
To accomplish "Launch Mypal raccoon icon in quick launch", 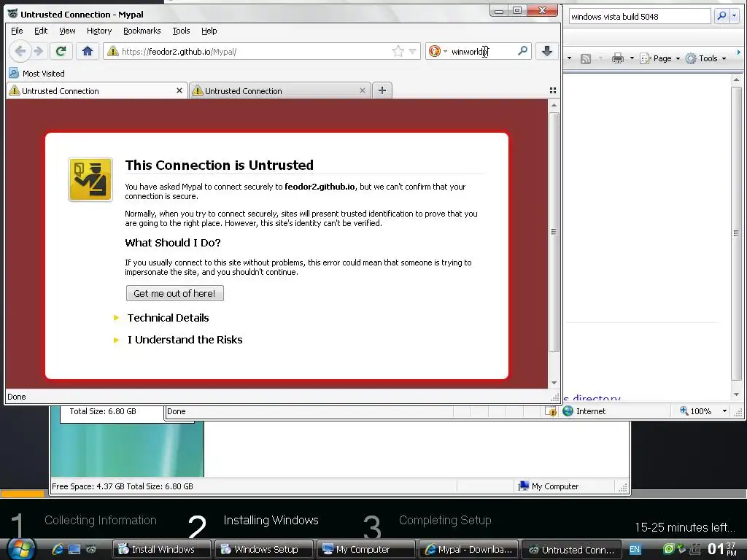I will pyautogui.click(x=91, y=549).
